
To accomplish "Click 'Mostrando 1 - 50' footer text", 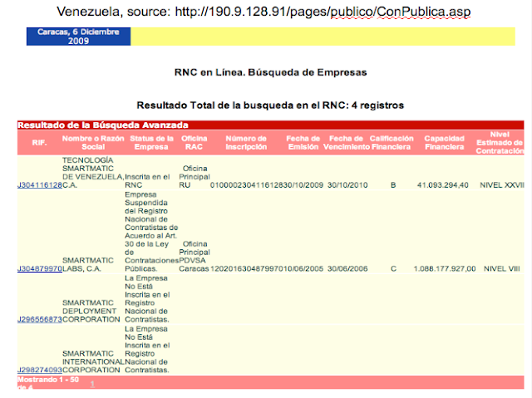I will (x=48, y=380).
